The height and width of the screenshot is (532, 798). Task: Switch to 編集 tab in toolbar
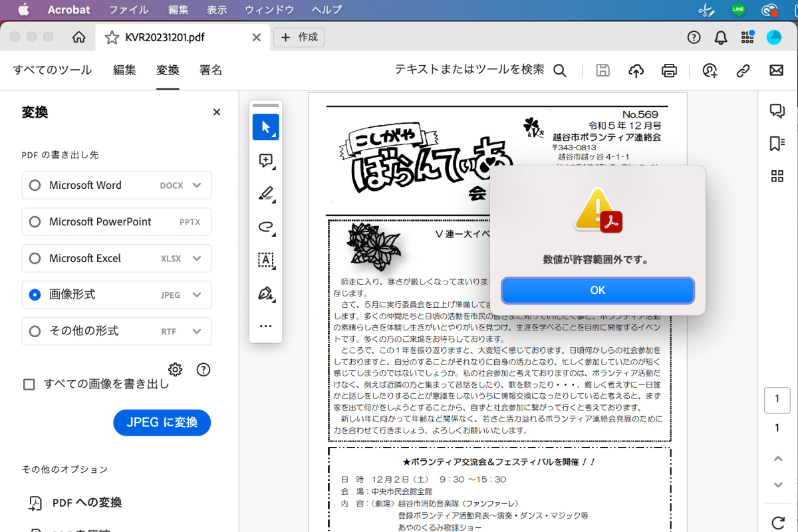(124, 70)
